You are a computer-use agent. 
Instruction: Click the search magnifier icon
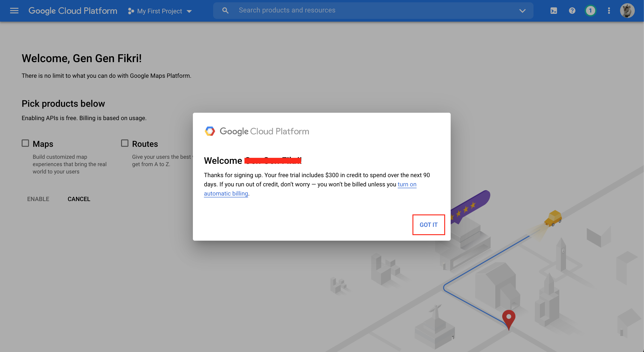[225, 10]
